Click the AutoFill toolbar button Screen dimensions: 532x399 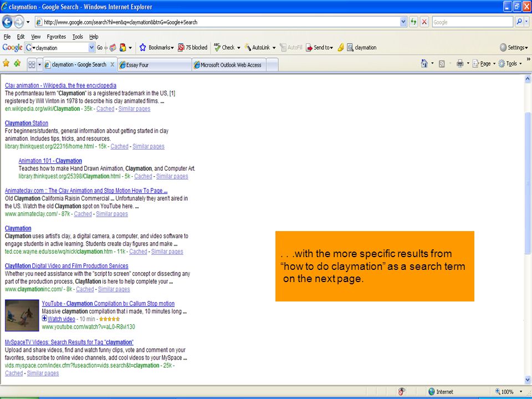[291, 48]
